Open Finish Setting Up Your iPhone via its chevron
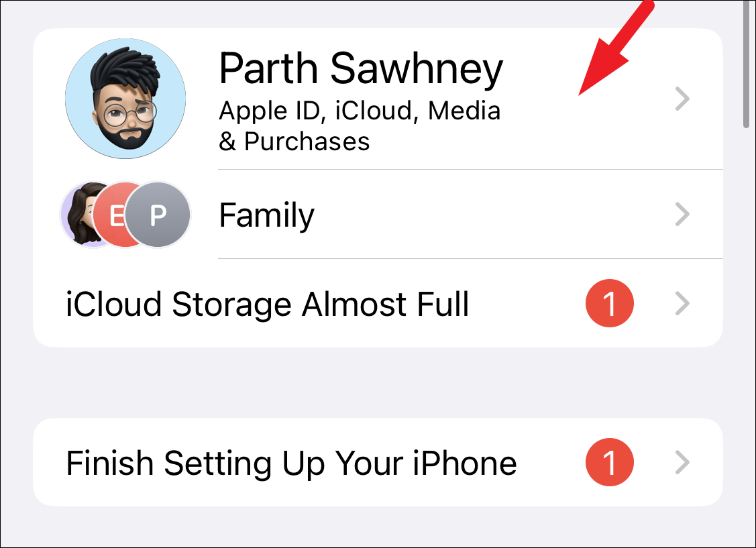756x548 pixels. coord(682,463)
